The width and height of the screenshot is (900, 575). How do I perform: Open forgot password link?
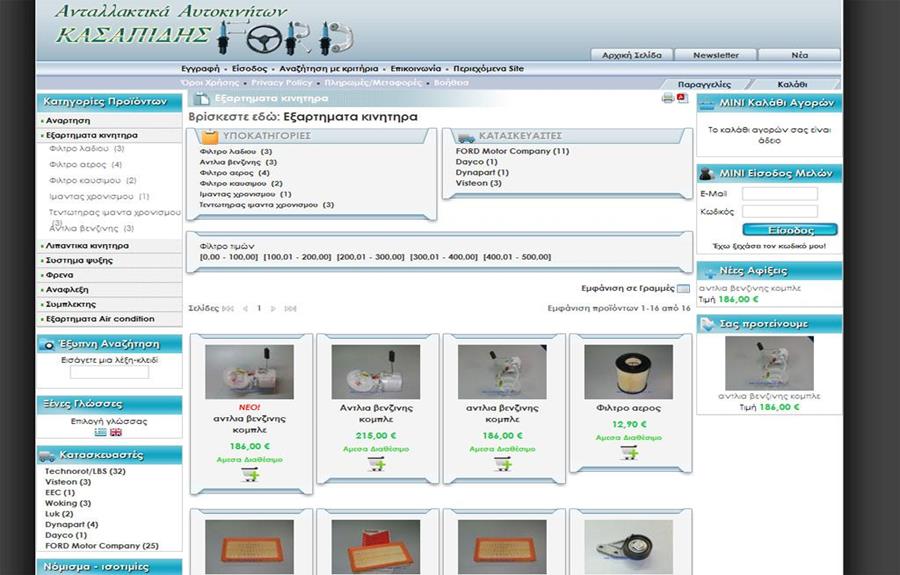(x=769, y=246)
